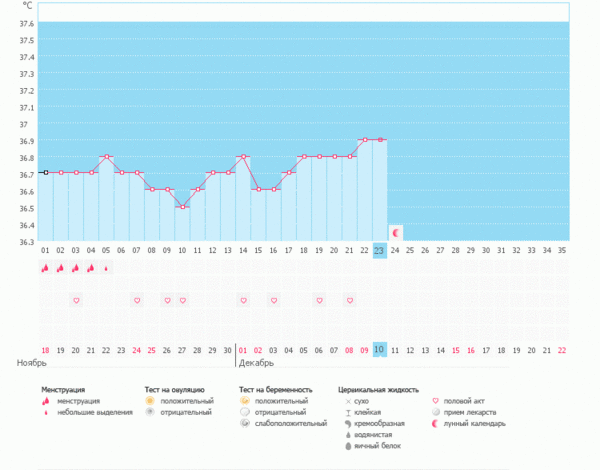Click the medication intake legend icon
The width and height of the screenshot is (600, 470).
[435, 411]
